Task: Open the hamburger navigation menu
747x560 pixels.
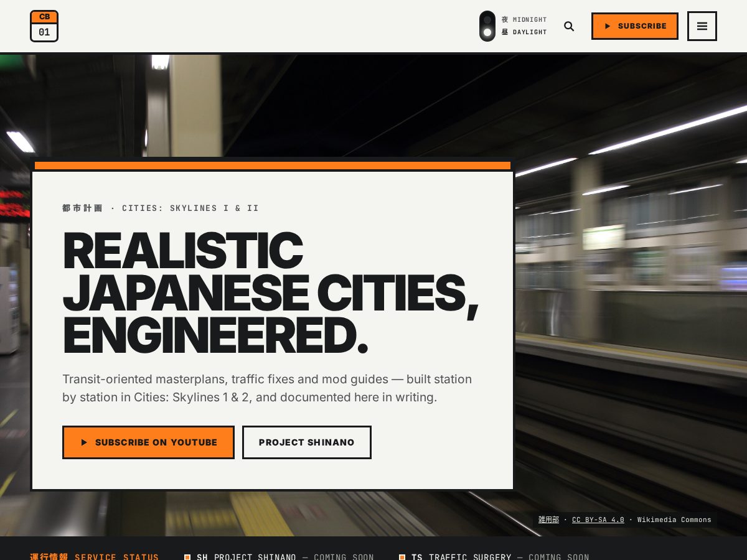Action: point(702,26)
